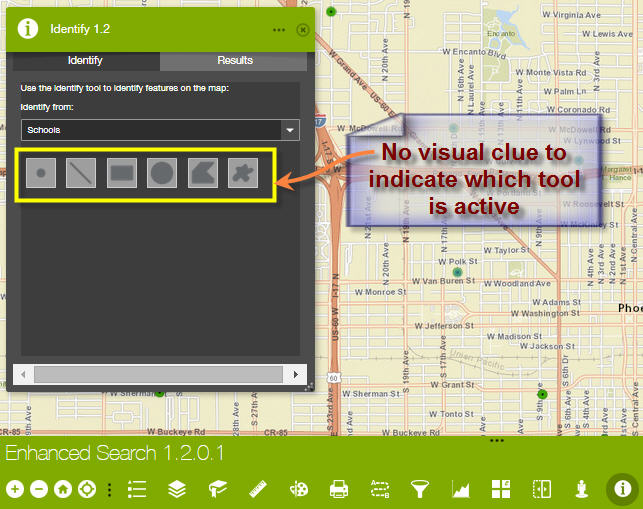
Task: Open the Chart widget
Action: 461,489
